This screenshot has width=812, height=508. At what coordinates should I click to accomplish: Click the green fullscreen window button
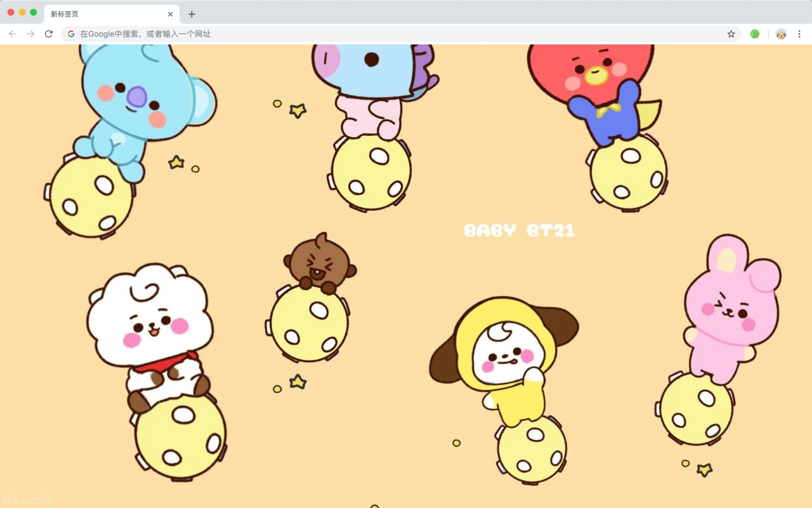pyautogui.click(x=34, y=12)
